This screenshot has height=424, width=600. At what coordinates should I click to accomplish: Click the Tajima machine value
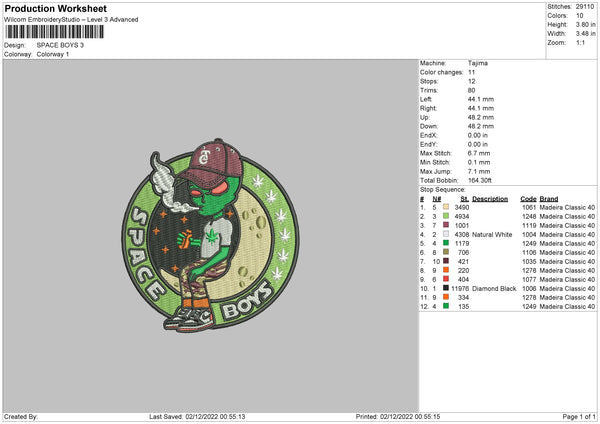click(478, 63)
